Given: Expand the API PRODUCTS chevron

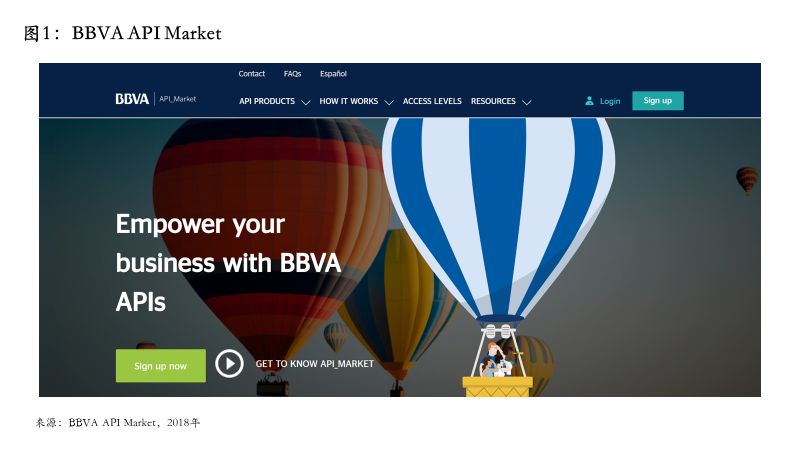Looking at the screenshot, I should (306, 102).
